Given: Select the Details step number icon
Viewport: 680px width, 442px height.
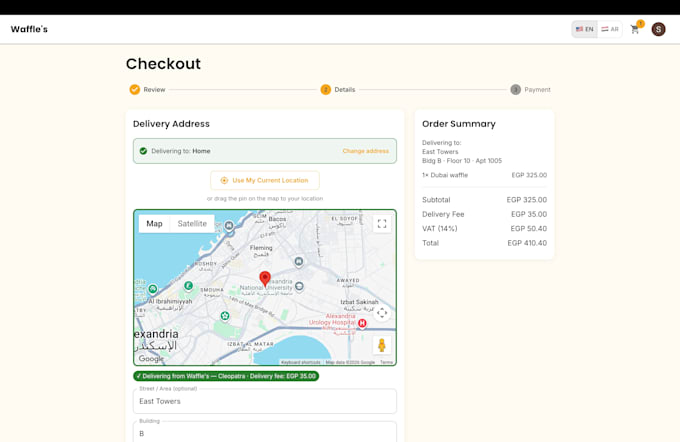Looking at the screenshot, I should point(325,89).
